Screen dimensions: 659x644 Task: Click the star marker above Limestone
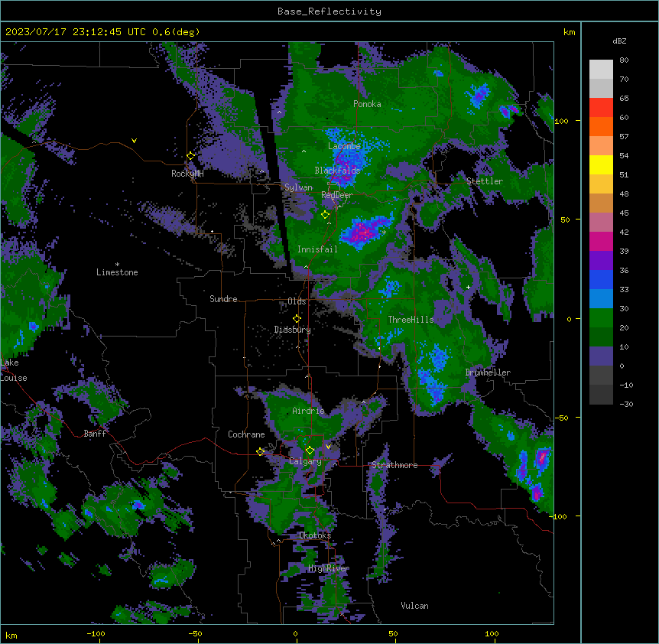(117, 265)
